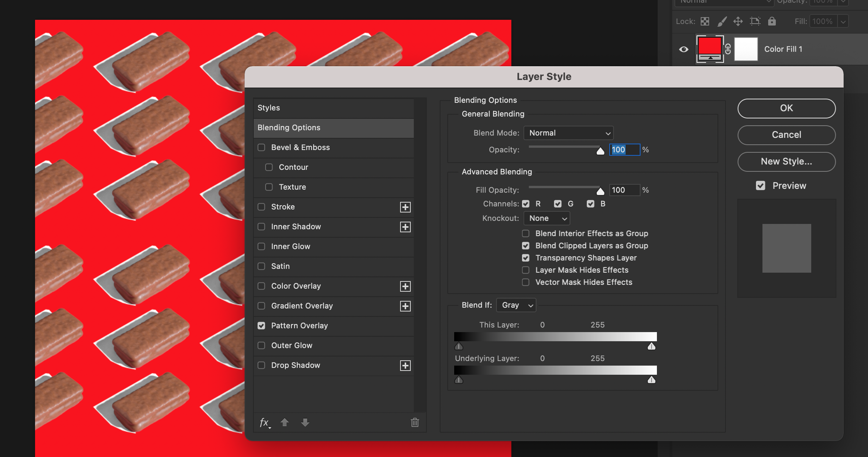Select the Color Fill 1 layer mask thumbnail
The height and width of the screenshot is (457, 868).
(746, 49)
